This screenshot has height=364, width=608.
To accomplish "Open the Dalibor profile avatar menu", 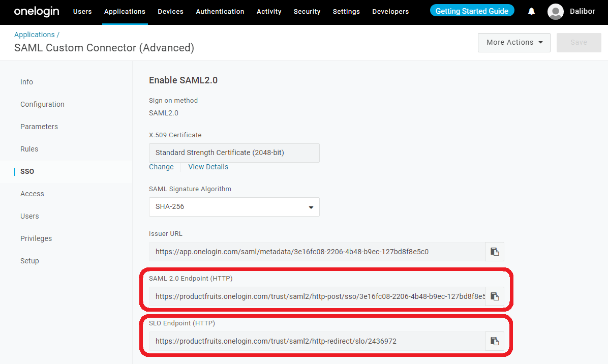I will click(556, 11).
